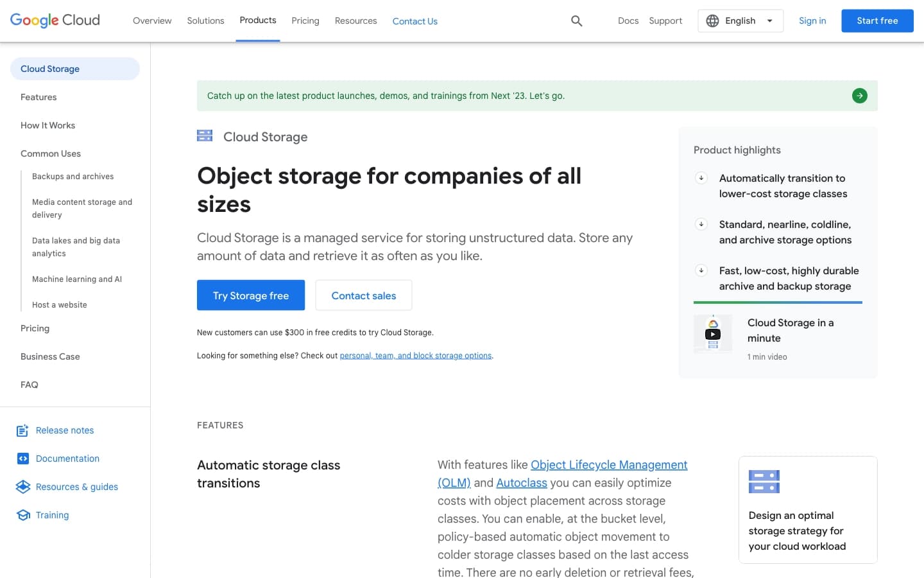
Task: Open Support link in header
Action: tap(665, 21)
